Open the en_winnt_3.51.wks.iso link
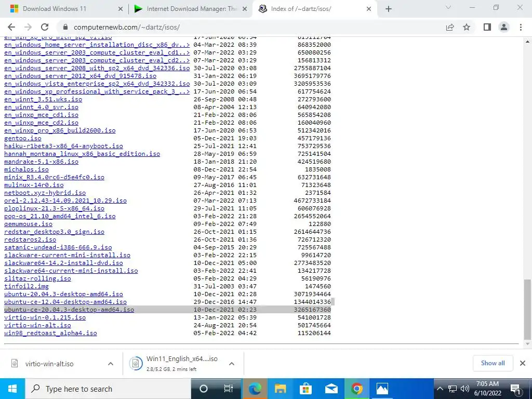 [x=43, y=99]
